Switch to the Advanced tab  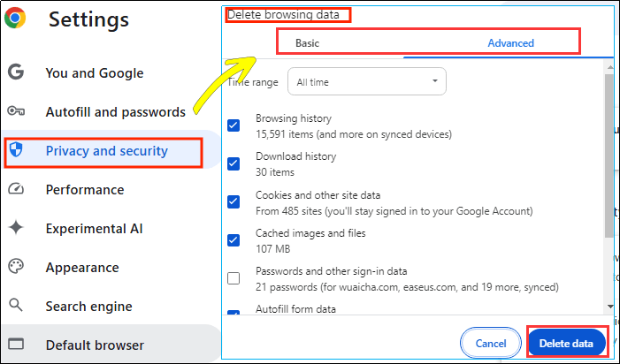510,42
